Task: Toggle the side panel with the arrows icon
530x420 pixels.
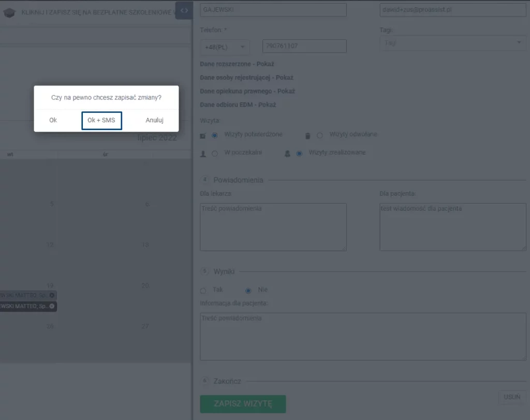Action: 184,10
